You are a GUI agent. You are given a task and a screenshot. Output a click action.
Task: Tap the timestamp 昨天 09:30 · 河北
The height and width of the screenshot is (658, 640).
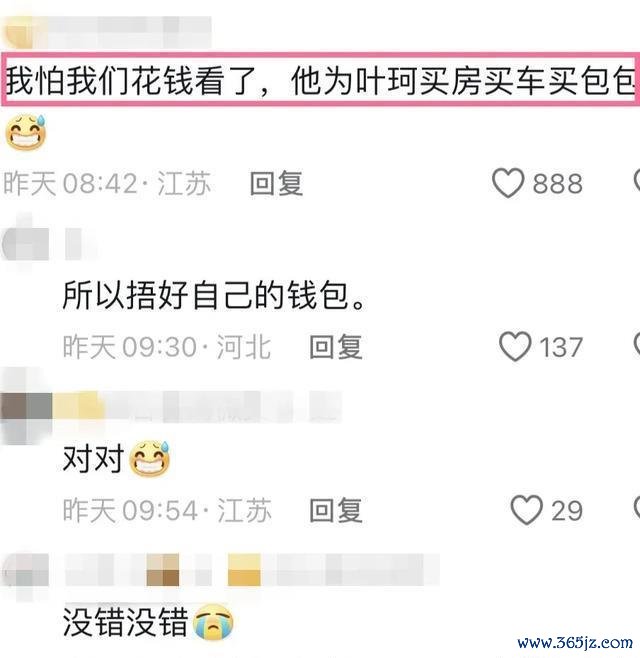[167, 347]
